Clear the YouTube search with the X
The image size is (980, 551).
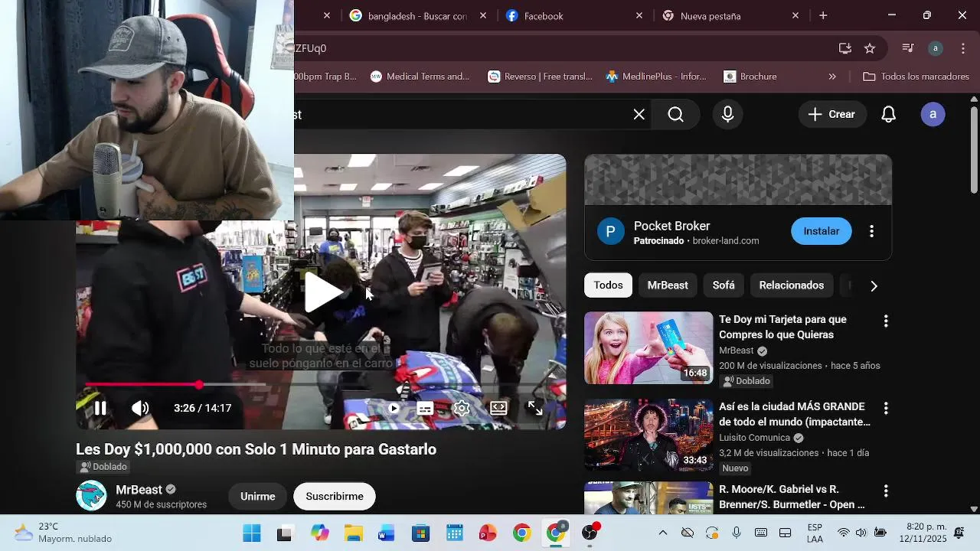(639, 114)
